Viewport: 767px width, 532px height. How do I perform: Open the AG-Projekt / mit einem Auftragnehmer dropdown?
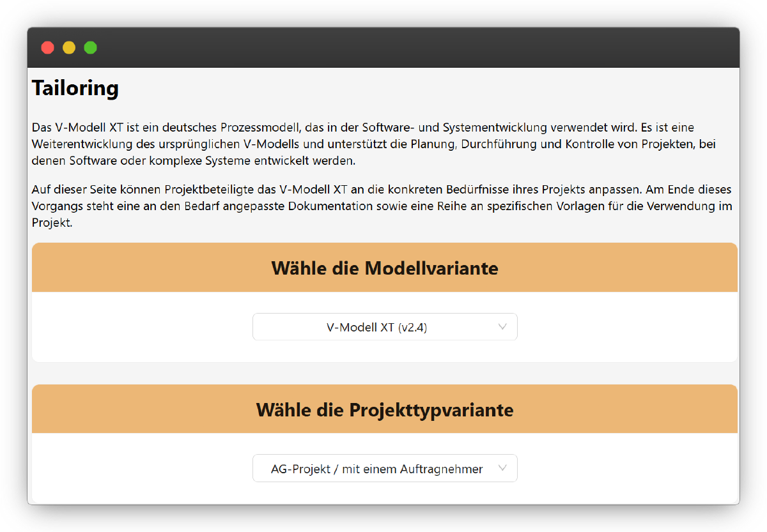point(385,468)
